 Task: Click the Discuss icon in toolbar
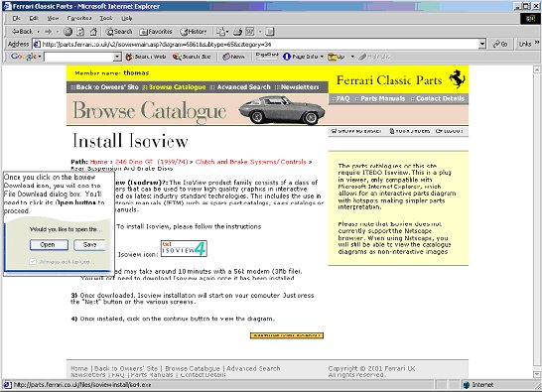[x=270, y=32]
